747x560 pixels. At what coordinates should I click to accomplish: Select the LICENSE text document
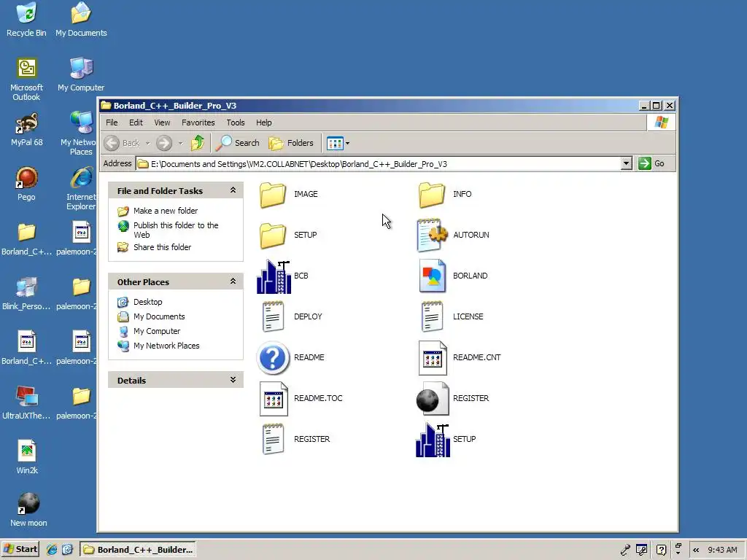tap(432, 316)
